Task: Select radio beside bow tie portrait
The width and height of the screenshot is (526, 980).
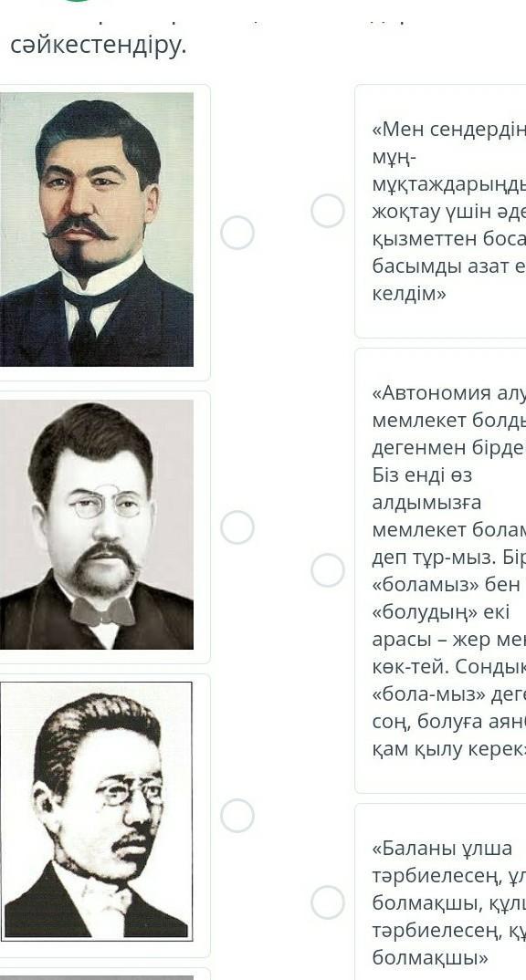Action: click(x=237, y=526)
